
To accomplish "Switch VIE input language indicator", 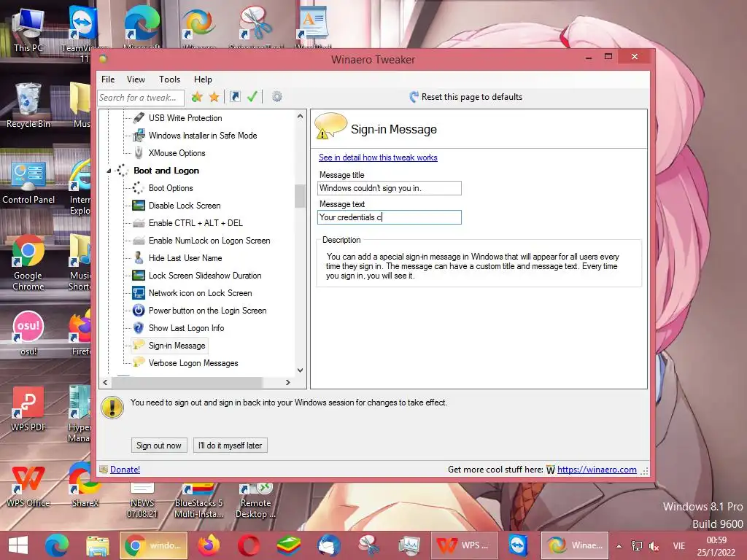I will tap(679, 546).
